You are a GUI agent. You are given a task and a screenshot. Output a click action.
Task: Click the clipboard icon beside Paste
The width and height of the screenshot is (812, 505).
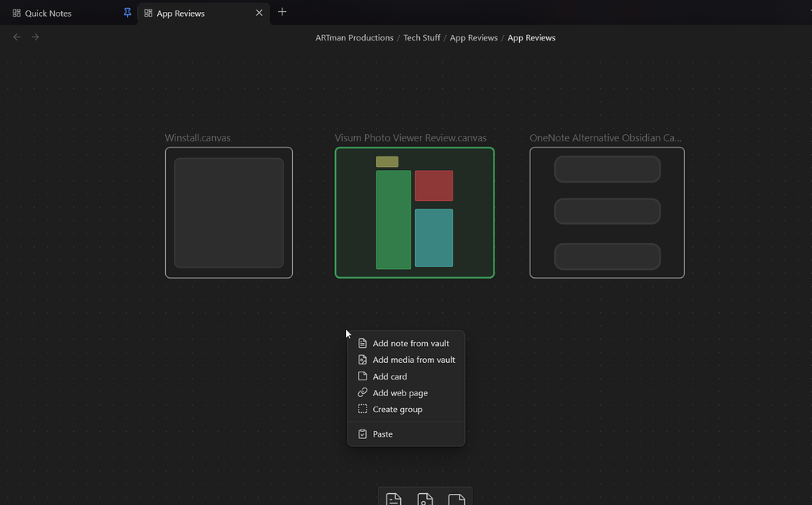[x=363, y=434]
